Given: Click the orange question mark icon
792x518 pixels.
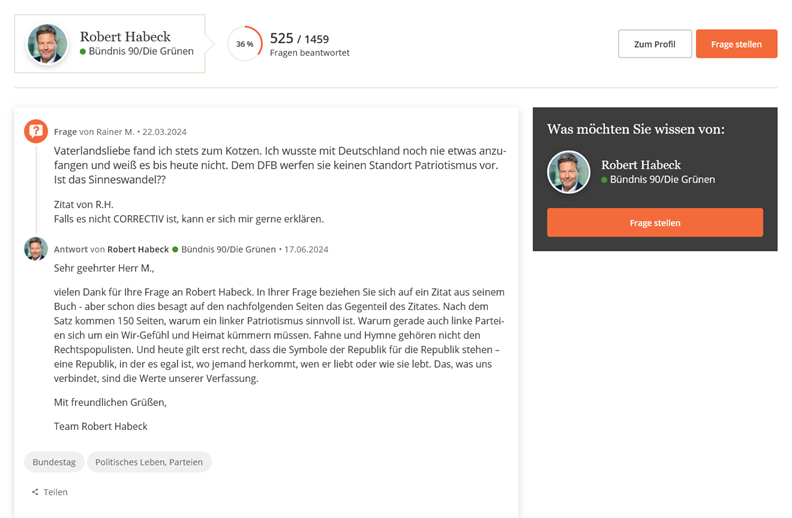Looking at the screenshot, I should click(x=36, y=131).
